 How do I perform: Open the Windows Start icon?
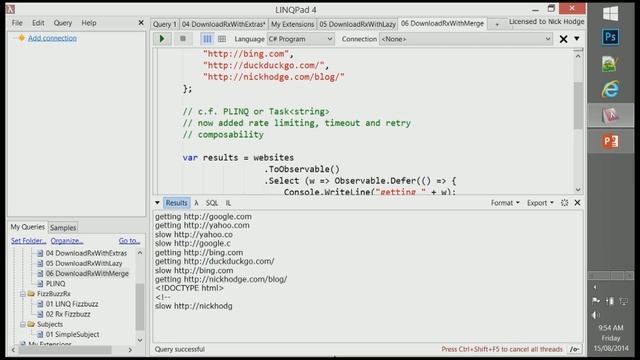click(x=611, y=14)
